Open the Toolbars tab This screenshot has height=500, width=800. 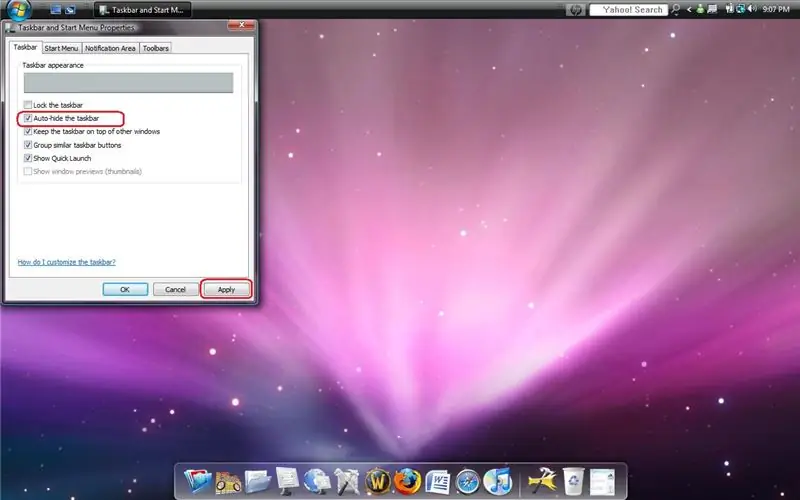coord(156,48)
